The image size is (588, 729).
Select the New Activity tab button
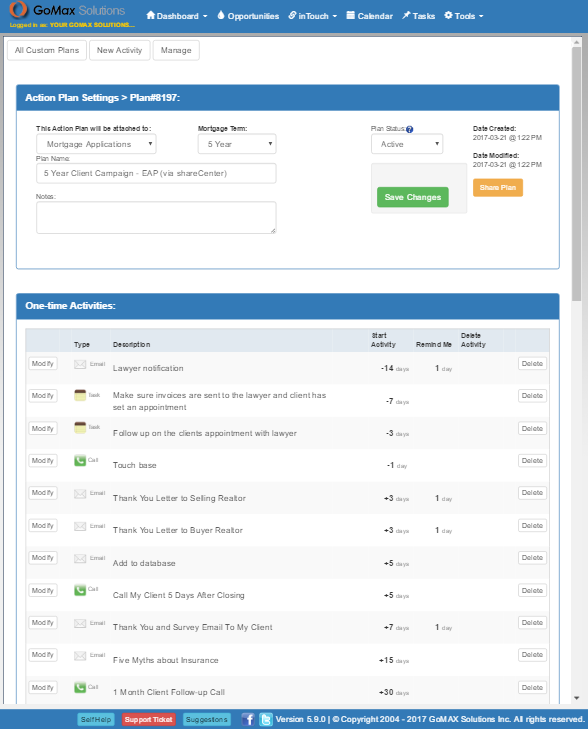119,50
